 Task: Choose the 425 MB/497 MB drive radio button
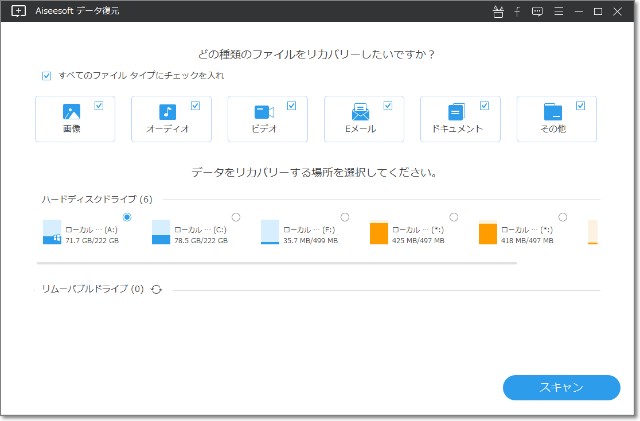pos(454,217)
